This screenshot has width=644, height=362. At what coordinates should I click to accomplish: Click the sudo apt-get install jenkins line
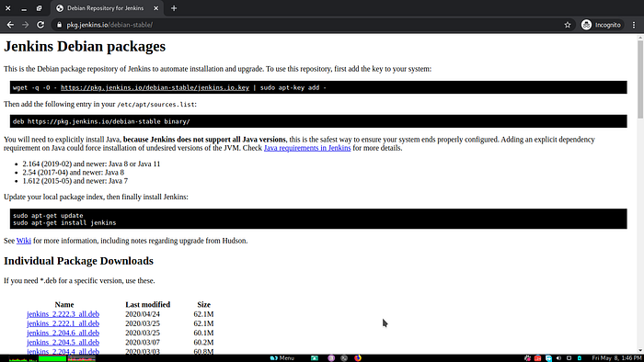(64, 222)
